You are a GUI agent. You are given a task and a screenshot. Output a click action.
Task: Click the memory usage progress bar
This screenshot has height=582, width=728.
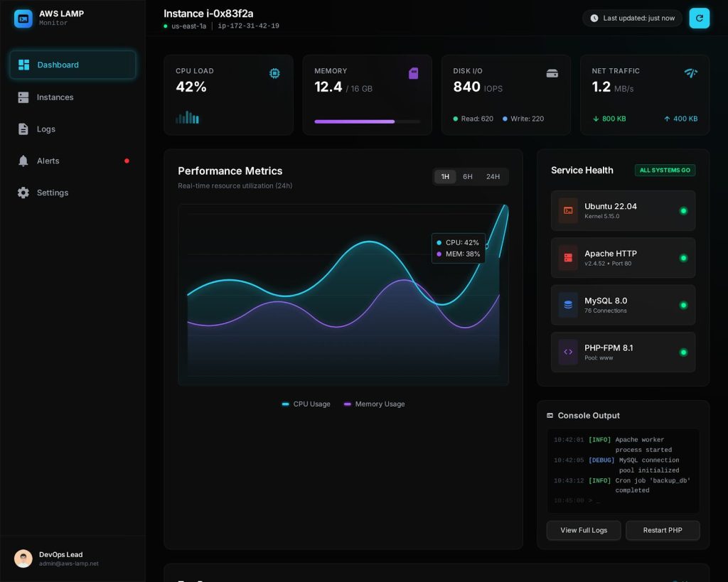(367, 122)
